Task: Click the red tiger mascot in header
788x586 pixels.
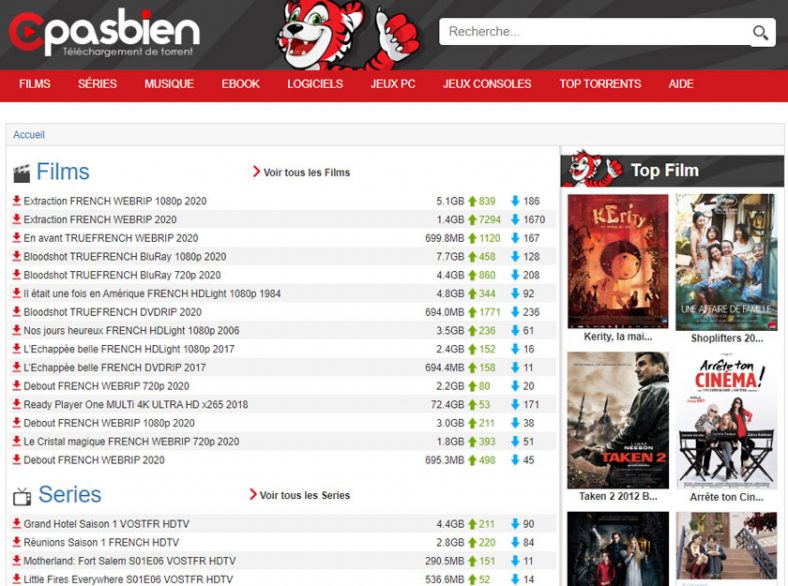Action: (348, 34)
